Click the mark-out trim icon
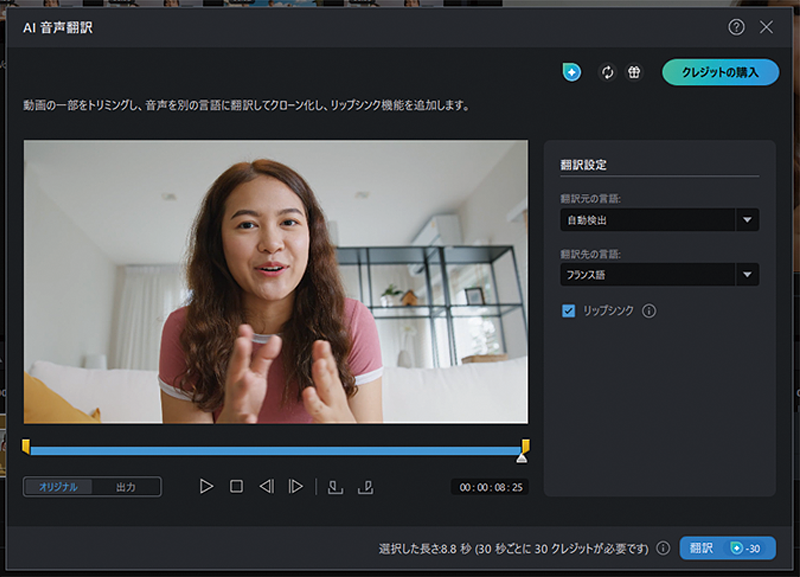800x577 pixels. pyautogui.click(x=366, y=486)
